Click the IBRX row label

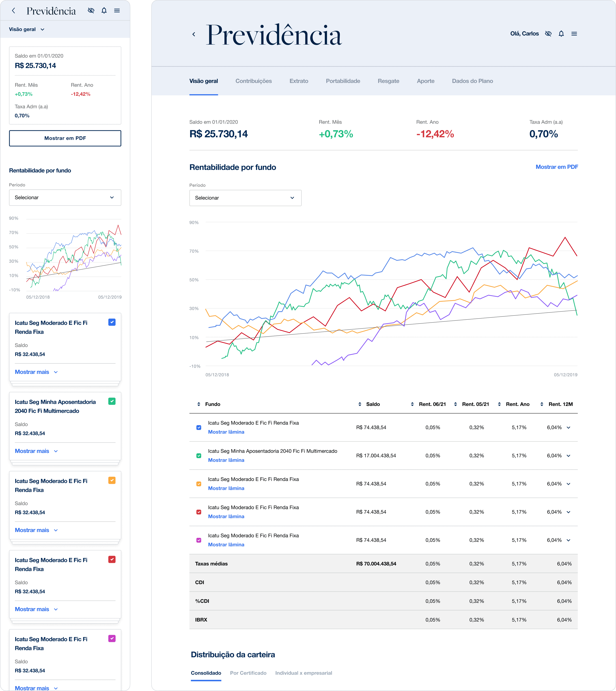click(x=201, y=620)
